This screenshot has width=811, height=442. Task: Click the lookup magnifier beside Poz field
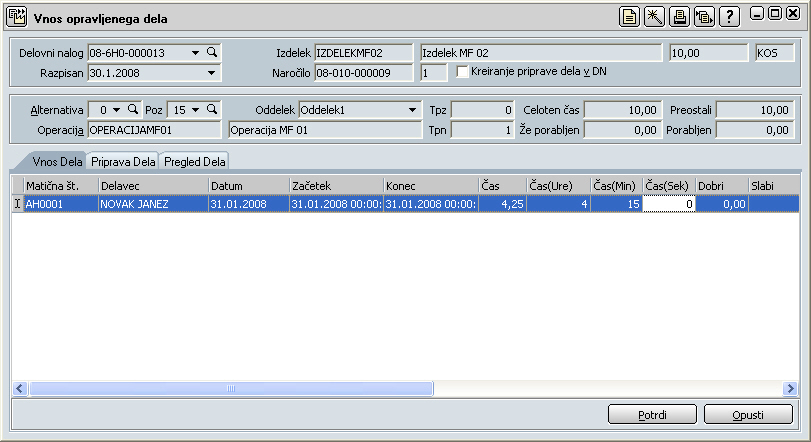pos(211,109)
